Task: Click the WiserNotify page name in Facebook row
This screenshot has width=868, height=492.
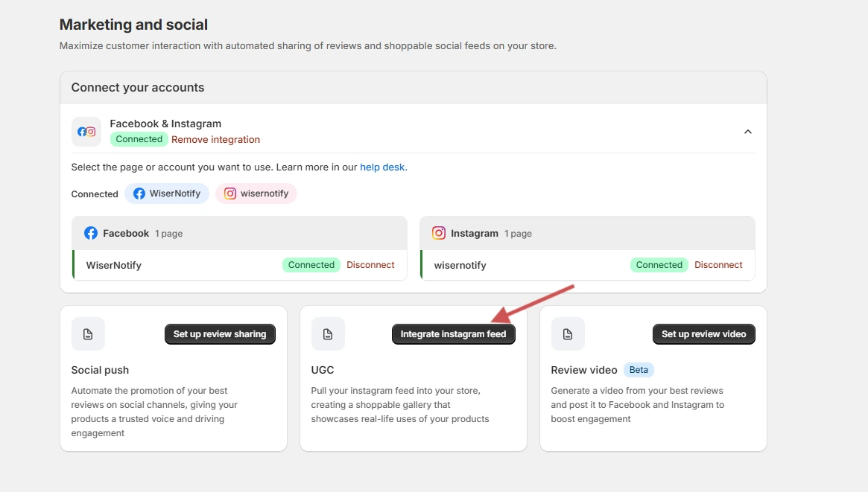Action: 114,265
